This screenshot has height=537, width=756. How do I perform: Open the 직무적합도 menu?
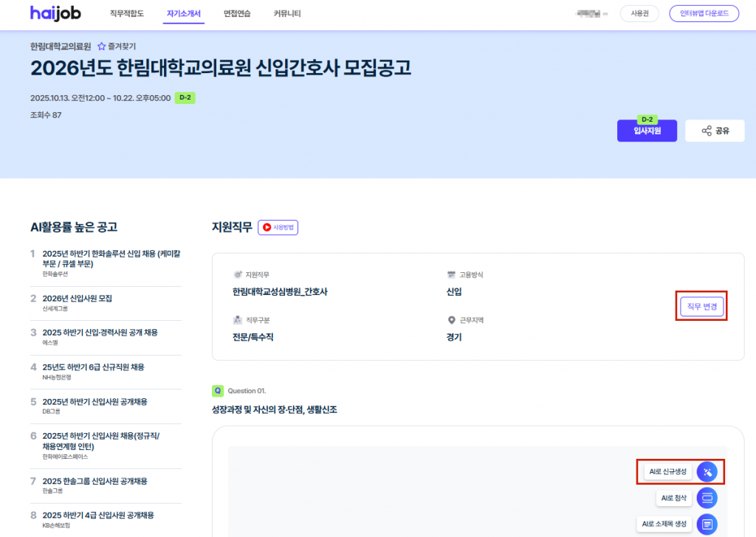126,13
